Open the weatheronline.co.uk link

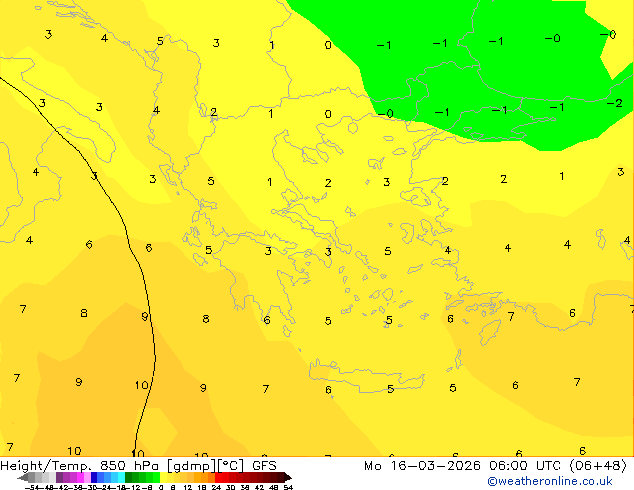tap(550, 481)
